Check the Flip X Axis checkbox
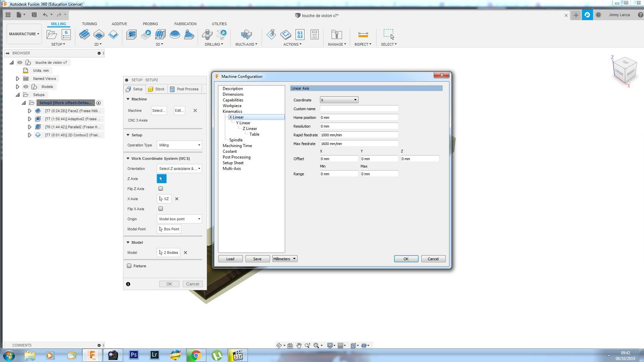The height and width of the screenshot is (362, 644). pos(161,209)
